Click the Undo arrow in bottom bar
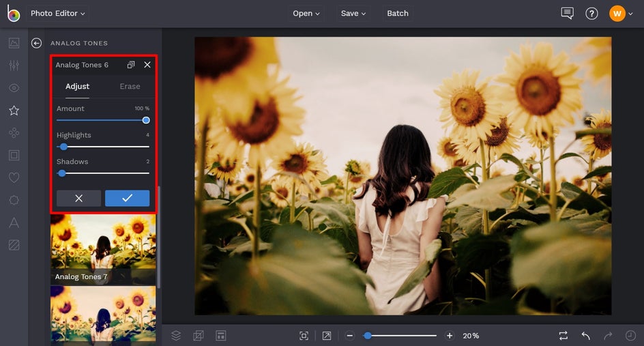Screen dimensions: 644x346 [x=585, y=336]
